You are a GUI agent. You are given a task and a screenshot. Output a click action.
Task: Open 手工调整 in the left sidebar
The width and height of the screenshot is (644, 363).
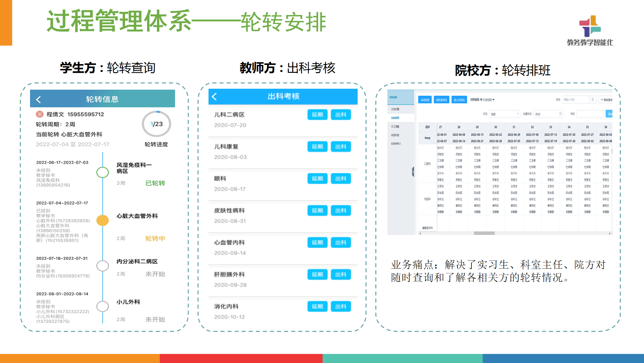(395, 127)
